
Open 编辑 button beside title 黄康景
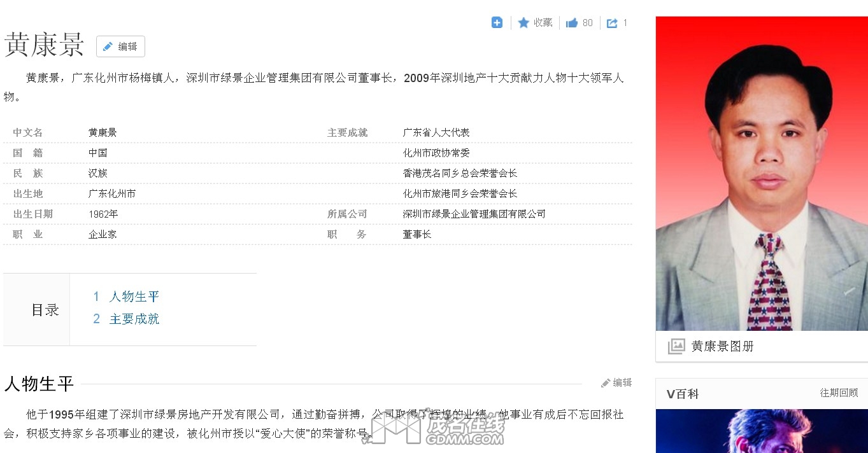120,46
